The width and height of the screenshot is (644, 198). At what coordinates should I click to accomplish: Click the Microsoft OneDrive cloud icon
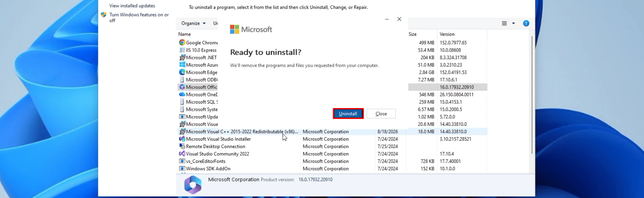(x=182, y=94)
